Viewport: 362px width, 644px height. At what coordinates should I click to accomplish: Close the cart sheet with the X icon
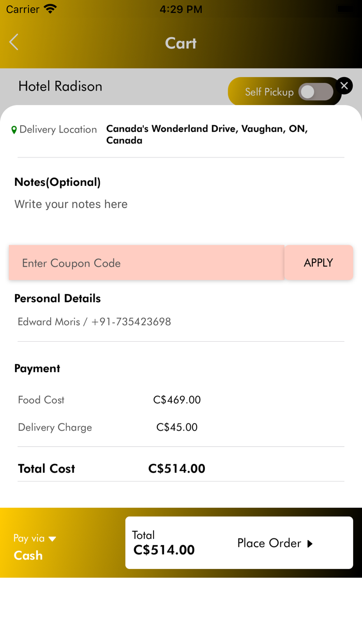pyautogui.click(x=344, y=86)
